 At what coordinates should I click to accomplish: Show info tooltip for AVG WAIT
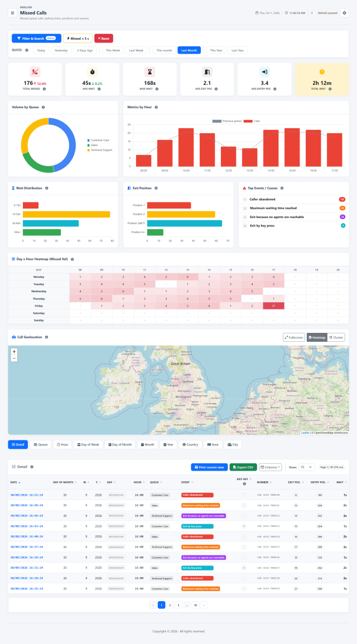pos(100,89)
